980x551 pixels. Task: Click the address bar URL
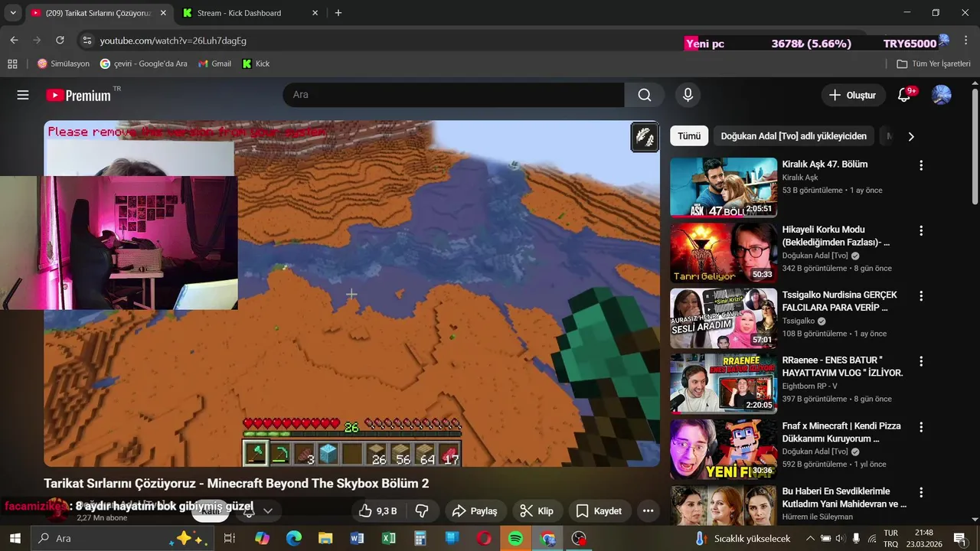(173, 41)
